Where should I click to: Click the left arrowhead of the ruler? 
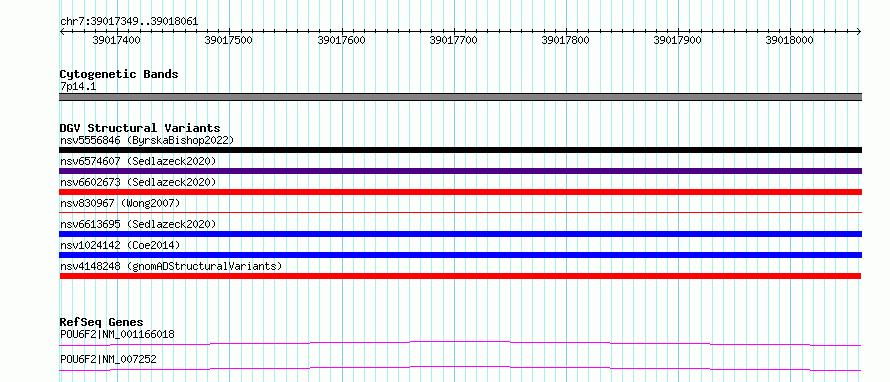(x=62, y=31)
